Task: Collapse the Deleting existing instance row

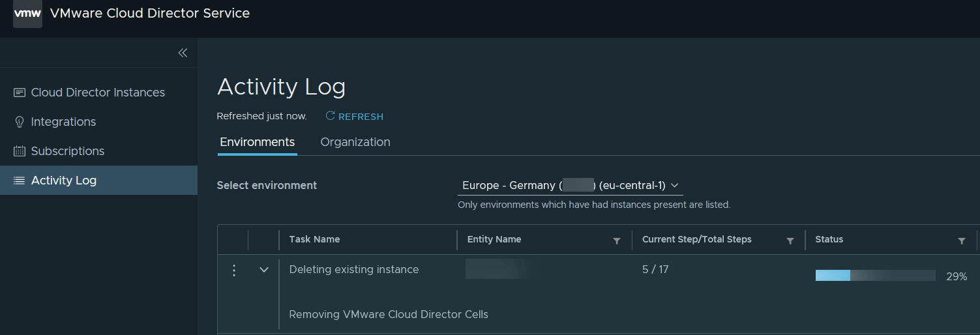Action: [x=264, y=270]
